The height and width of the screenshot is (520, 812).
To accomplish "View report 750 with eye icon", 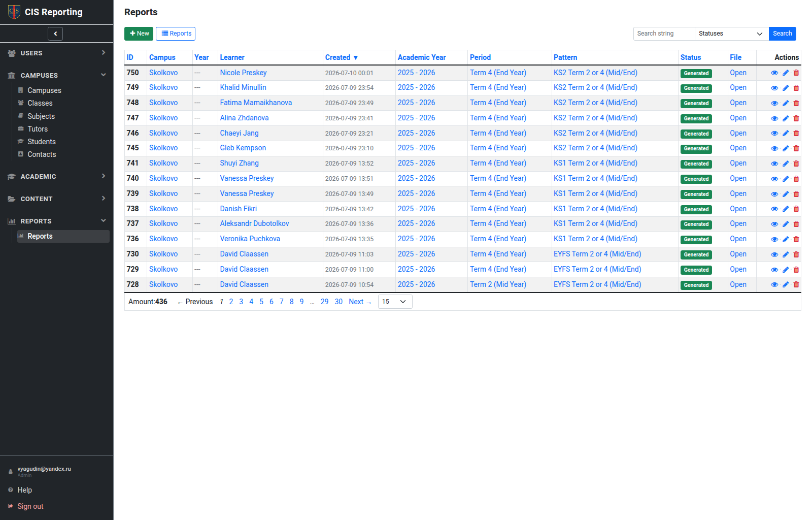I will 774,73.
